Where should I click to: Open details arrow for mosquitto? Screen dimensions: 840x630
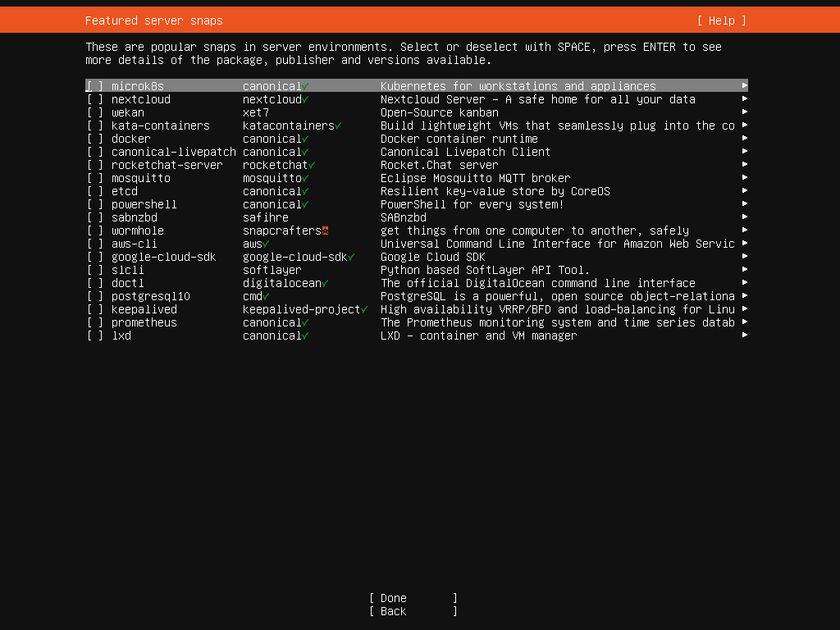pos(744,178)
